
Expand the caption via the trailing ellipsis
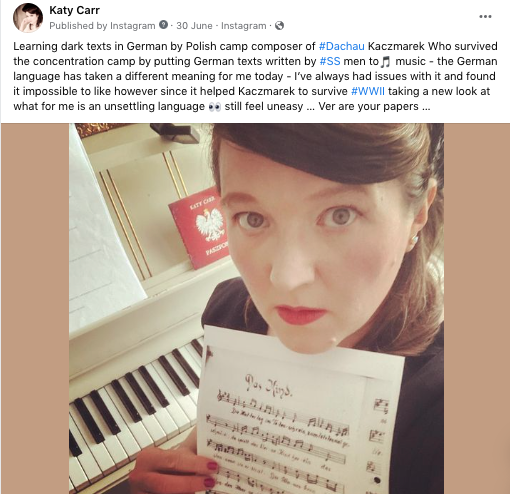(x=426, y=107)
